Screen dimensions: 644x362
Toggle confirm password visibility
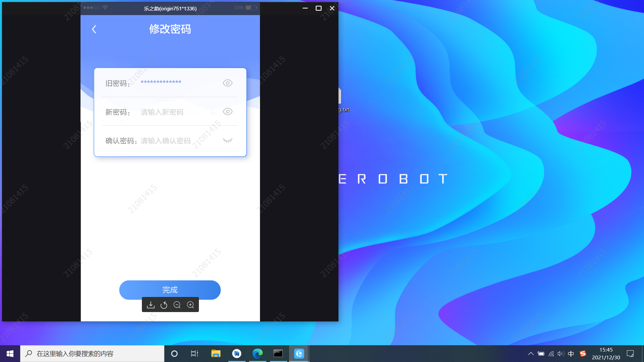tap(228, 140)
